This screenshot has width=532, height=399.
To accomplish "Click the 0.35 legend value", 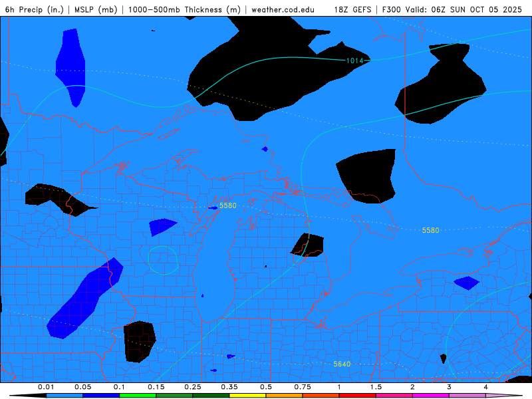I will 229,387.
